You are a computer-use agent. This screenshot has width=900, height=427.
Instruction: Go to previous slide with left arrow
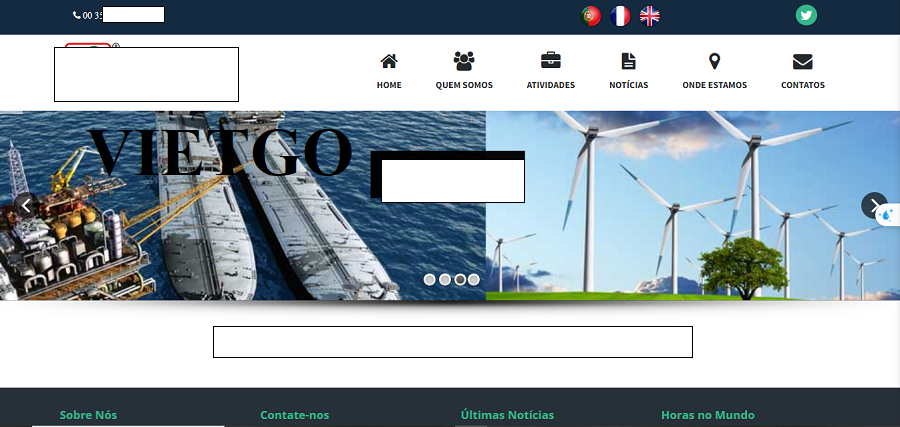click(x=26, y=205)
